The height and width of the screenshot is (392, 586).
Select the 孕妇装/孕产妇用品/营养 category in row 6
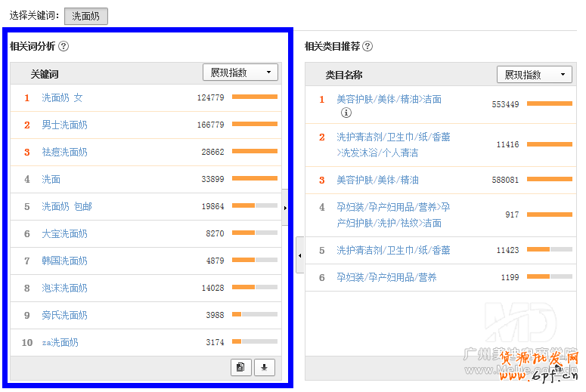coord(386,277)
